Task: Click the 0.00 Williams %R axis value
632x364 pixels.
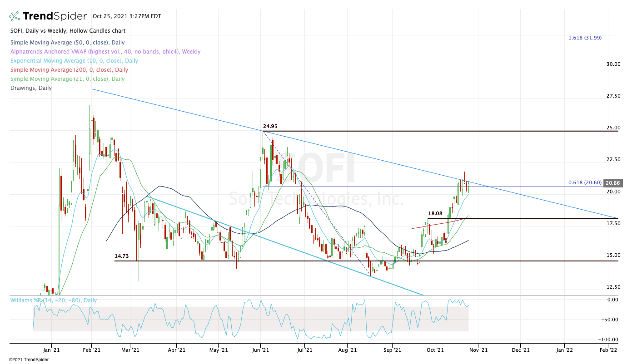Action: point(612,300)
